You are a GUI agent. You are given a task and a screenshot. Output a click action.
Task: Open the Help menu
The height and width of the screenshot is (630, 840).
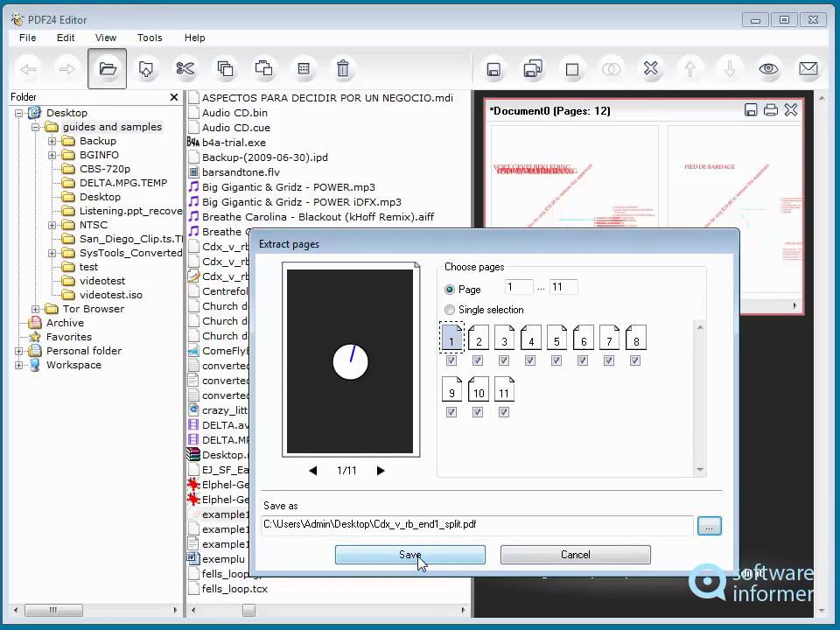194,38
